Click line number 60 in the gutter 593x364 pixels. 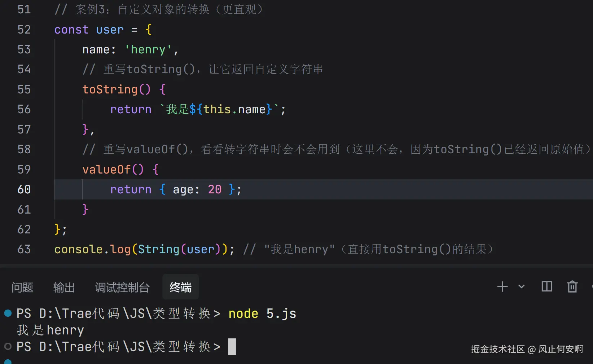click(24, 189)
